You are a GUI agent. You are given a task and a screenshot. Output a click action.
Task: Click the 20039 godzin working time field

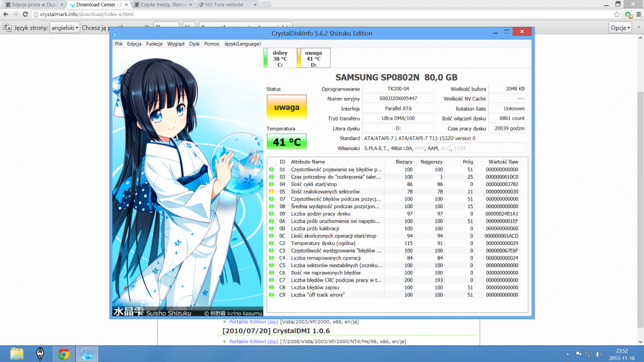pos(508,129)
